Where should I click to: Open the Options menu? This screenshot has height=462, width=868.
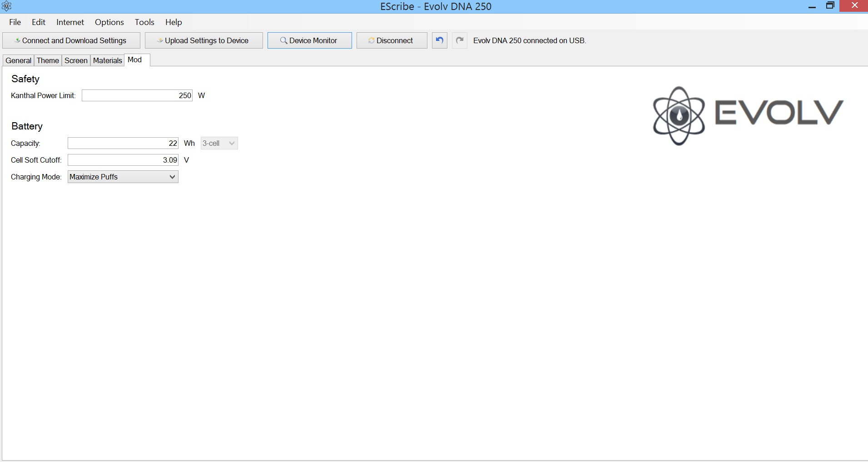[x=109, y=22]
